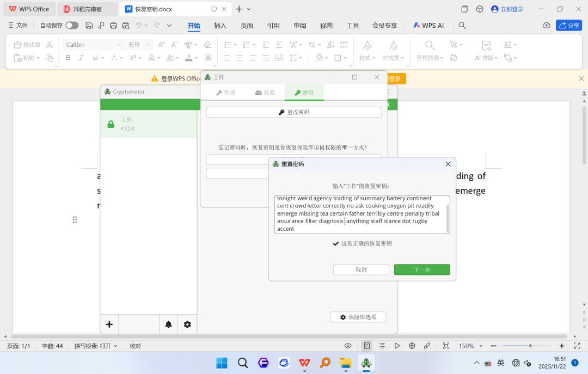Open Cryptomator notifications bell icon
Image resolution: width=588 pixels, height=374 pixels.
(168, 324)
